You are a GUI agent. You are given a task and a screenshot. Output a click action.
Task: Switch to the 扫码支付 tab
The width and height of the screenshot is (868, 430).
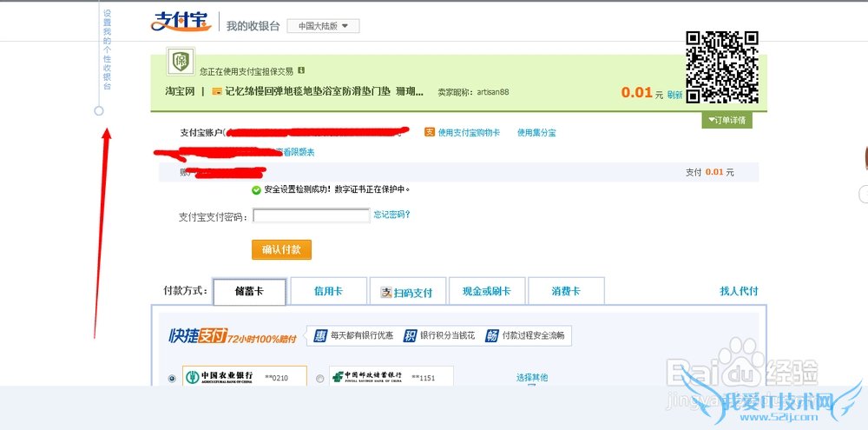click(x=408, y=292)
